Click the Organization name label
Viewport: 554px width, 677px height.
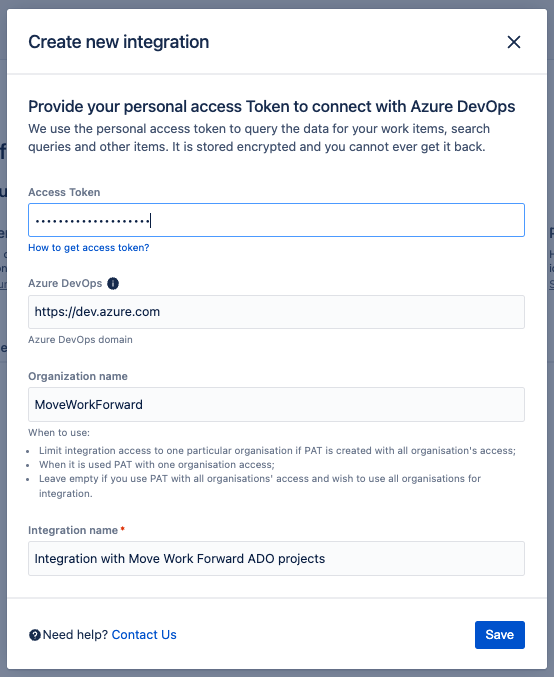pos(78,376)
